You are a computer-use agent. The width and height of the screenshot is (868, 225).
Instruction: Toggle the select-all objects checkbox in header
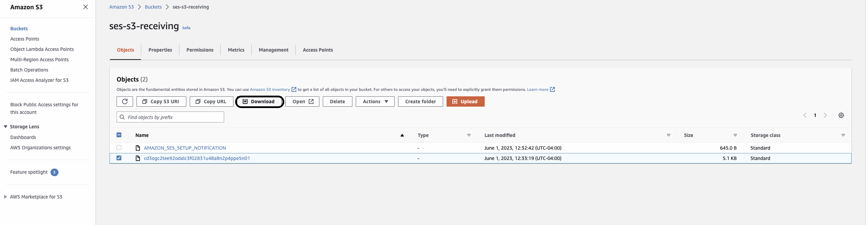[x=119, y=135]
